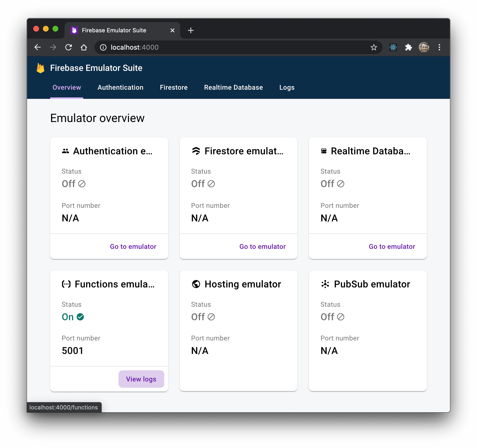Screen dimensions: 477x448
Task: Click the View logs button
Action: (141, 379)
